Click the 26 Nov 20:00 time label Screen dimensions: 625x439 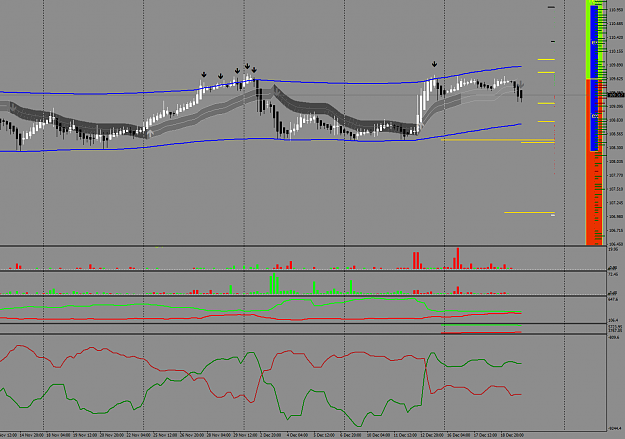tap(192, 435)
